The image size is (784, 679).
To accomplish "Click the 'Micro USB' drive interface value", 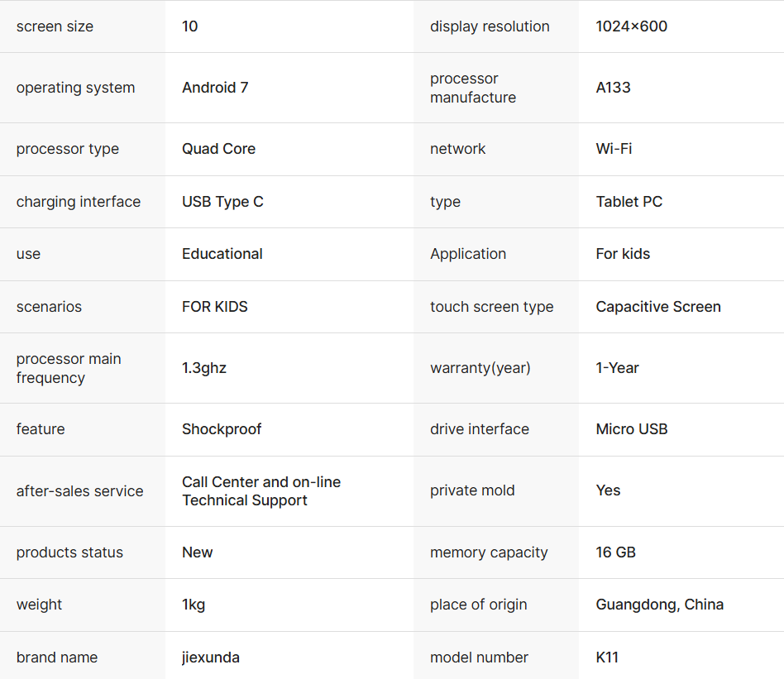I will [x=632, y=429].
